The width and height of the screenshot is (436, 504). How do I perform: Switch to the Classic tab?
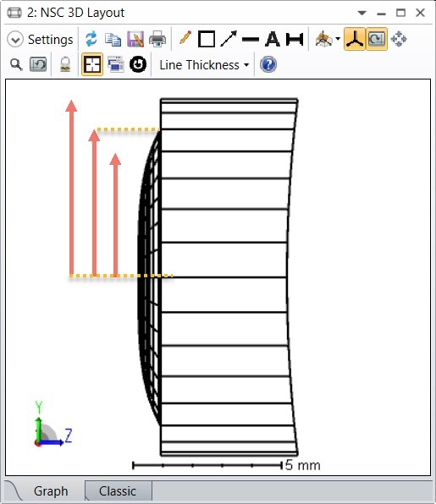click(118, 490)
